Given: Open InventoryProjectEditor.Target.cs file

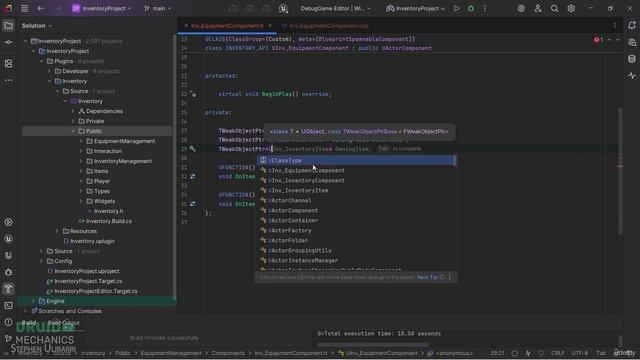Looking at the screenshot, I should [x=97, y=291].
